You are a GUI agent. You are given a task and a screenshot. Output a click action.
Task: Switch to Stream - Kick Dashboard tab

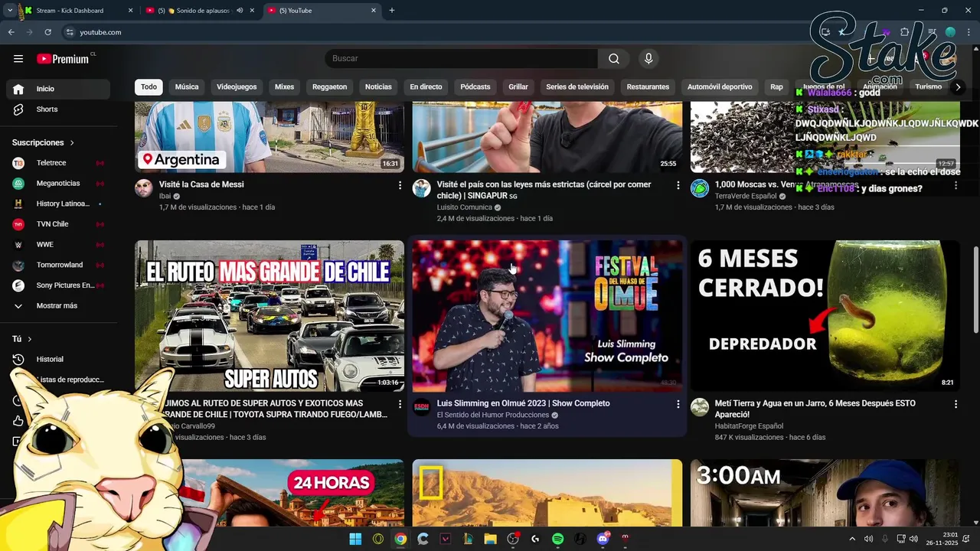[77, 11]
